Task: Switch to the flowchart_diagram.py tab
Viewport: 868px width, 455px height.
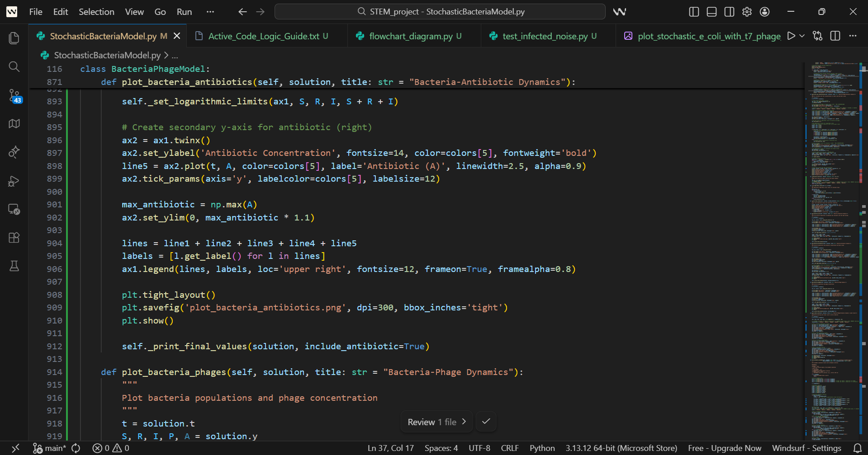Action: 413,36
